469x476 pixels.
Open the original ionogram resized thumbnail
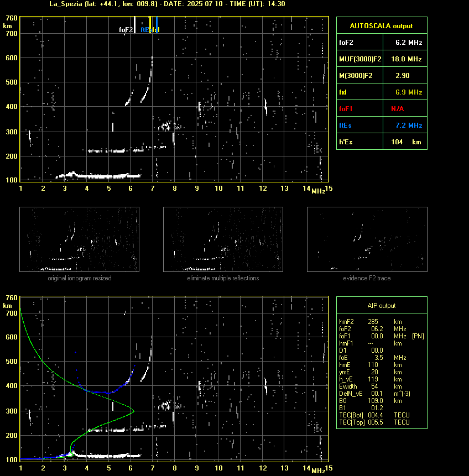79,239
